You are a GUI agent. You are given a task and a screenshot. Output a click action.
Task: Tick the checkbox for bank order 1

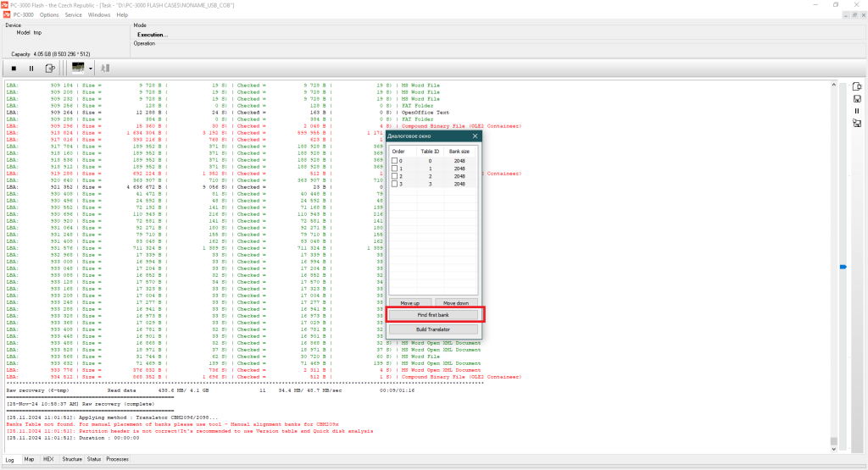[395, 169]
